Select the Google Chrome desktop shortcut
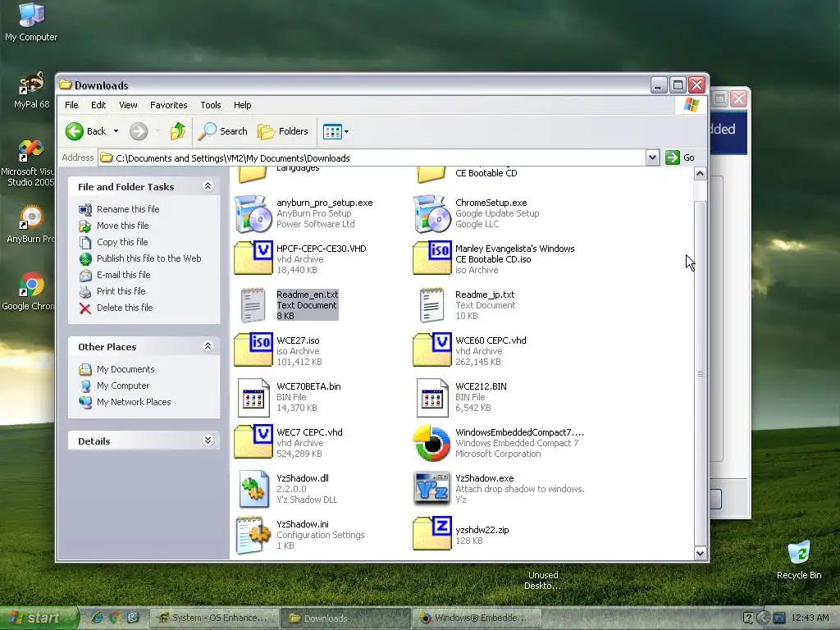 point(28,291)
